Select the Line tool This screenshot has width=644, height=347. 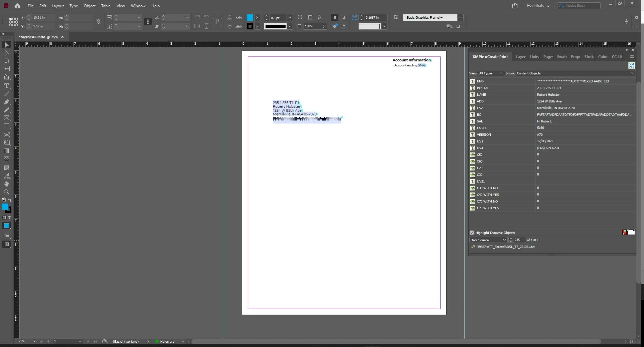(x=7, y=94)
